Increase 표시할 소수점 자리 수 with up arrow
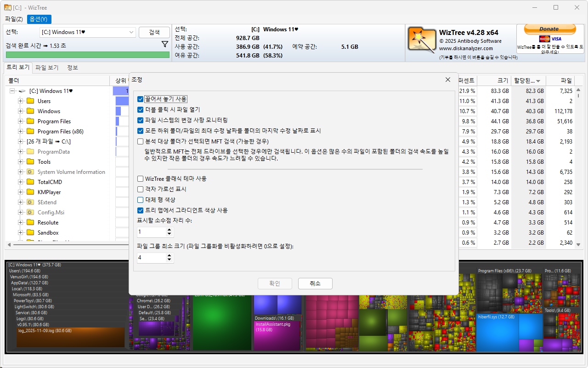 tap(170, 230)
